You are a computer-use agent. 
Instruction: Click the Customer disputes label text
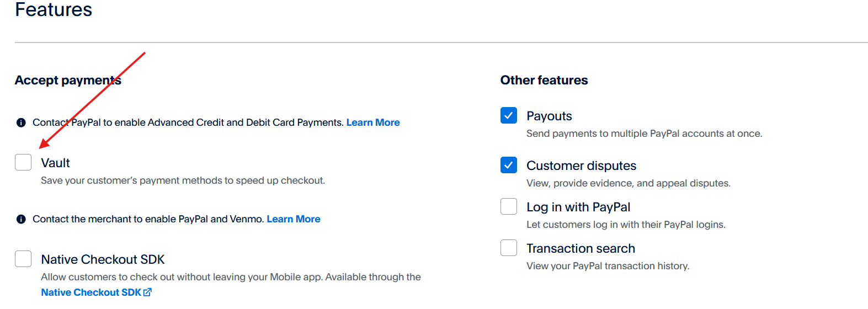[581, 166]
